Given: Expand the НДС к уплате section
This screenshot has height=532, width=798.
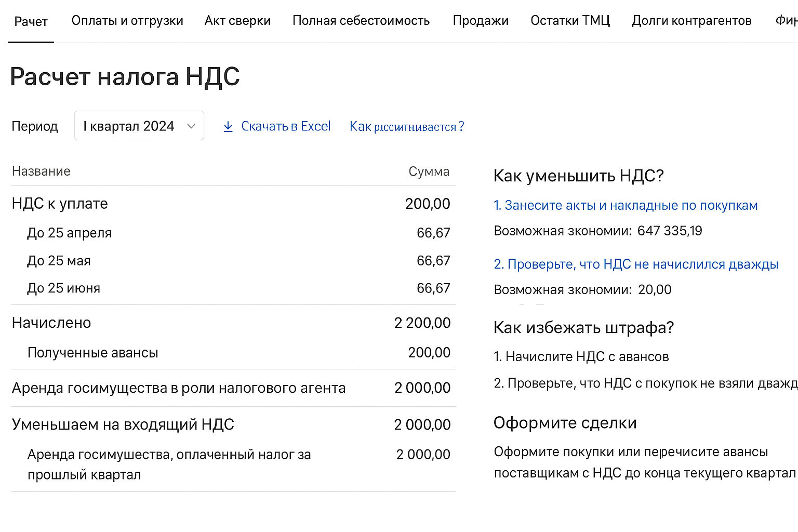Looking at the screenshot, I should coord(60,204).
